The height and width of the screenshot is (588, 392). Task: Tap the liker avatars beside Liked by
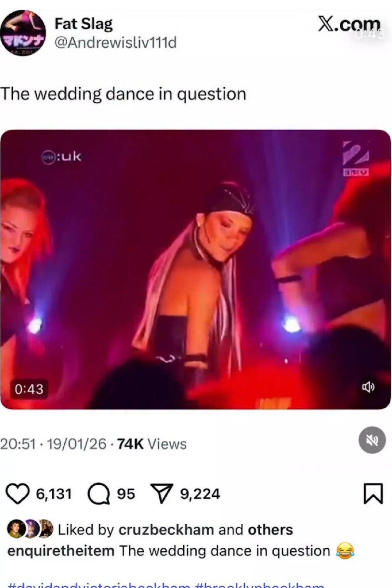click(x=30, y=529)
